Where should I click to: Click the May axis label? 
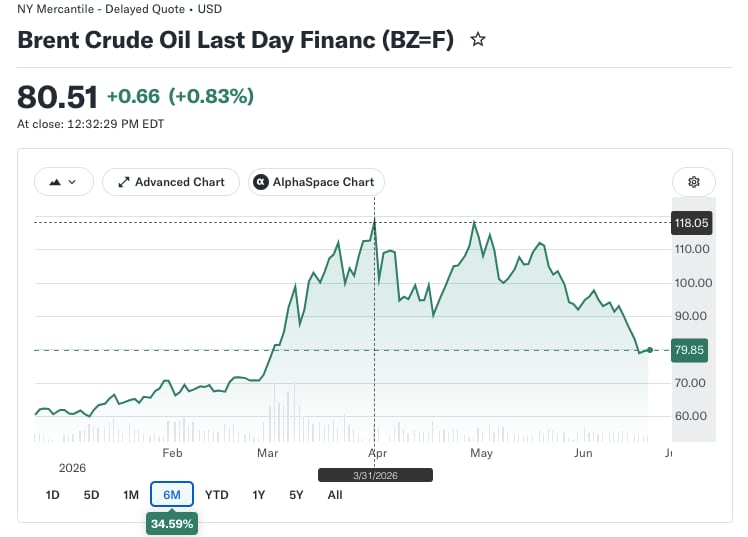[481, 453]
